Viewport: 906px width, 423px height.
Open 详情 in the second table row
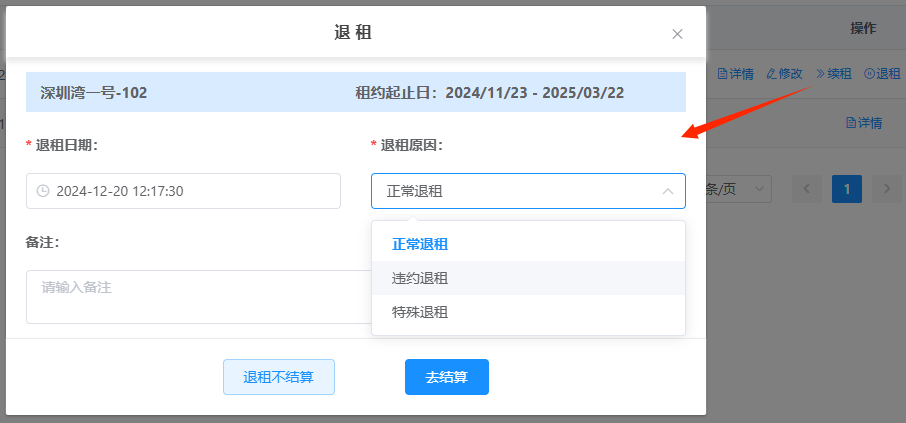click(864, 123)
